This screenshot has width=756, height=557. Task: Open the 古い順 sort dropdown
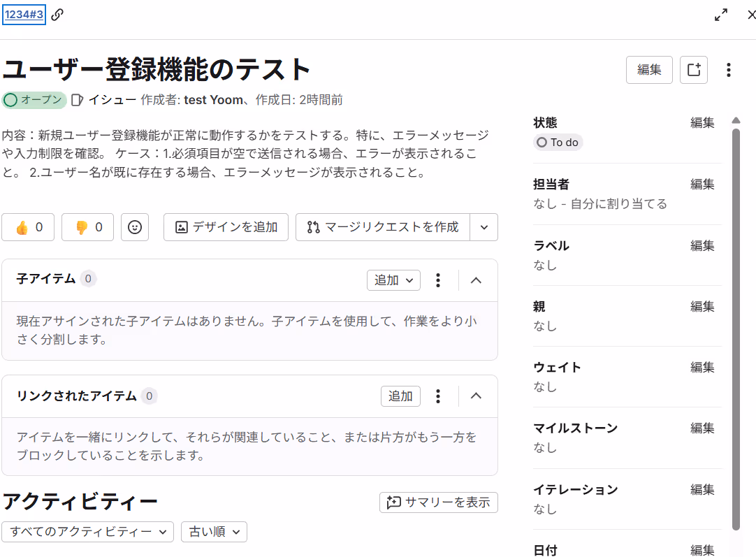214,532
